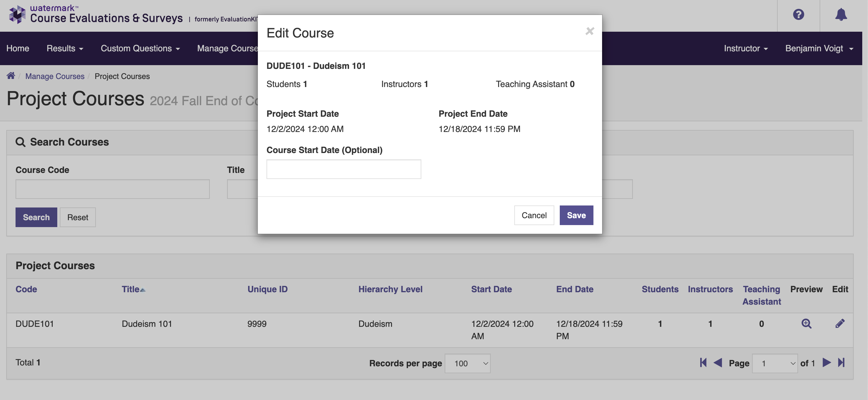This screenshot has height=400, width=868.
Task: Jump to last page arrow icon
Action: click(x=841, y=363)
